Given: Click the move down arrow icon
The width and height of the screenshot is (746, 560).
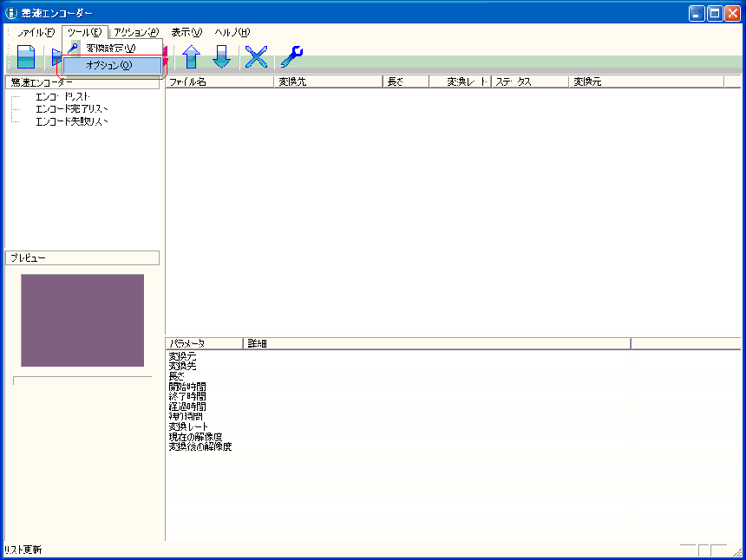Looking at the screenshot, I should coord(222,56).
